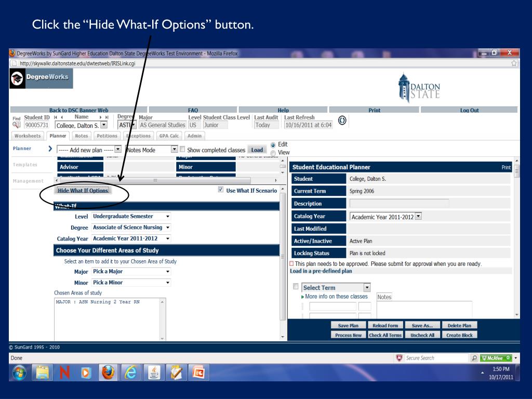532x399 pixels.
Task: Click the Create Block button
Action: pyautogui.click(x=459, y=335)
